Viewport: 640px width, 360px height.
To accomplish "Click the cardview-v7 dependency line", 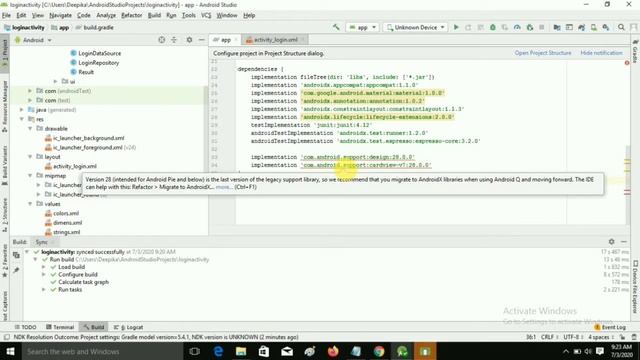I will coord(341,165).
